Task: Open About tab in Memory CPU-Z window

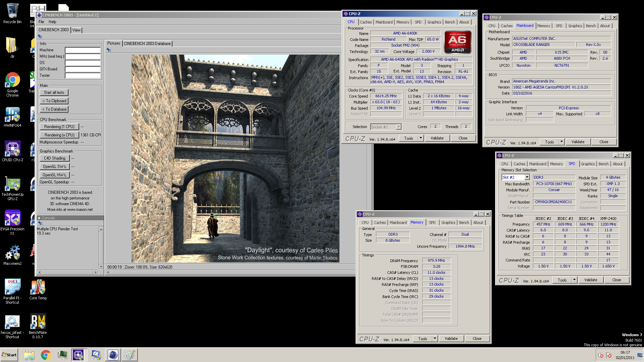Action: point(478,223)
